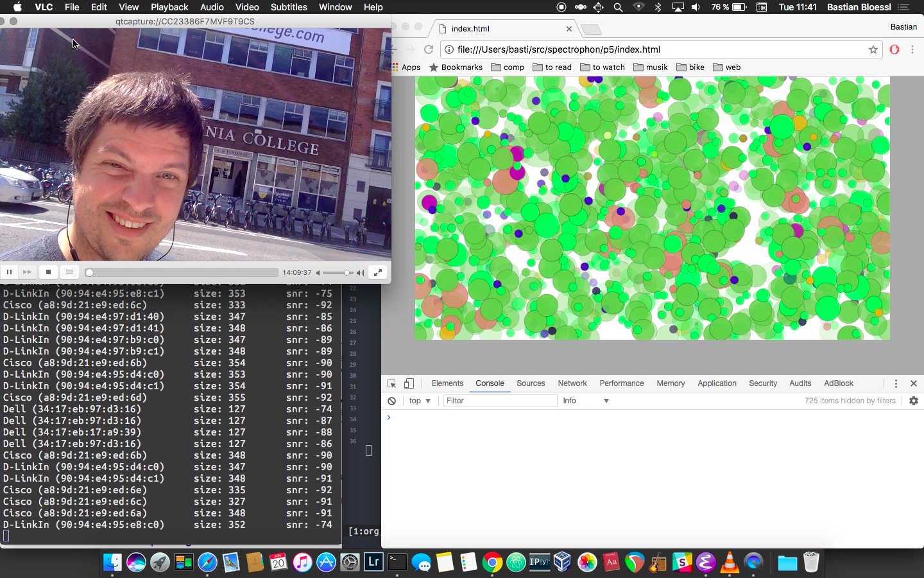The width and height of the screenshot is (924, 578).
Task: Type in the console Filter field
Action: pyautogui.click(x=499, y=401)
